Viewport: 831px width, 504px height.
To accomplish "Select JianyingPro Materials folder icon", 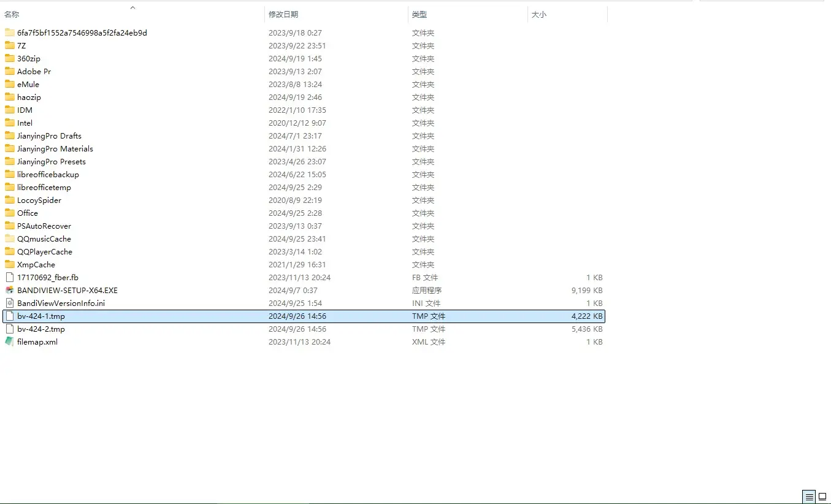I will pos(9,148).
